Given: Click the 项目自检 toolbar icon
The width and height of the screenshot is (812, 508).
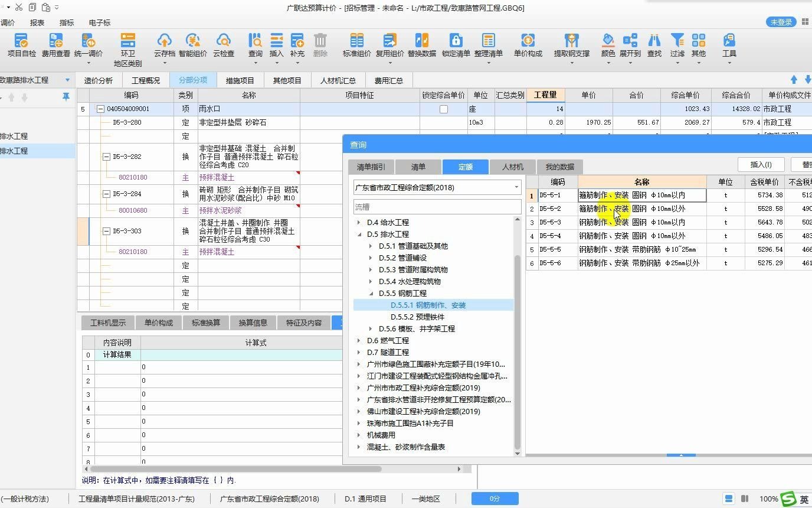Looking at the screenshot, I should click(x=21, y=45).
